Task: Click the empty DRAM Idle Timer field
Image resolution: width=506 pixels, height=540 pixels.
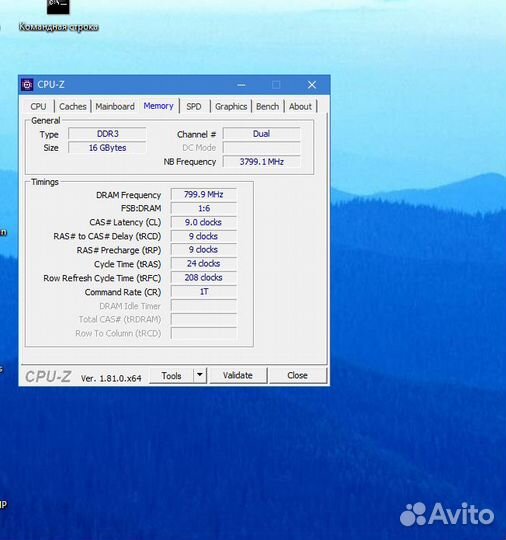Action: [204, 306]
